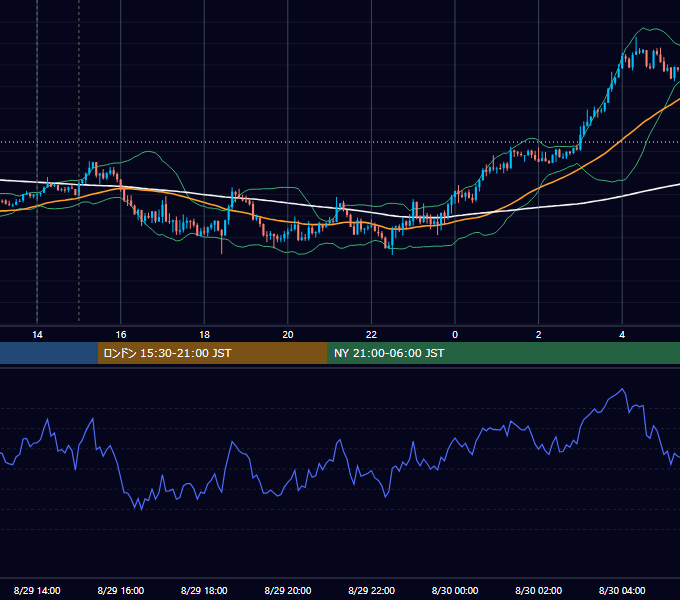680x600 pixels.
Task: Click the blue session bar before ロンドン
Action: point(49,353)
